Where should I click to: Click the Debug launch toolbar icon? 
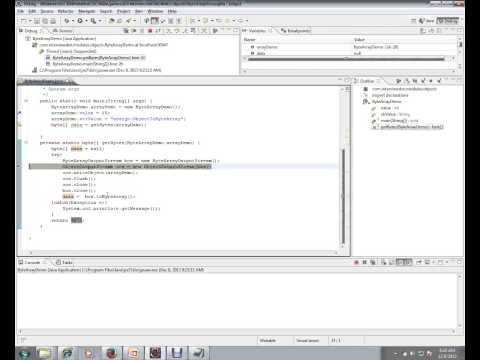coord(66,21)
